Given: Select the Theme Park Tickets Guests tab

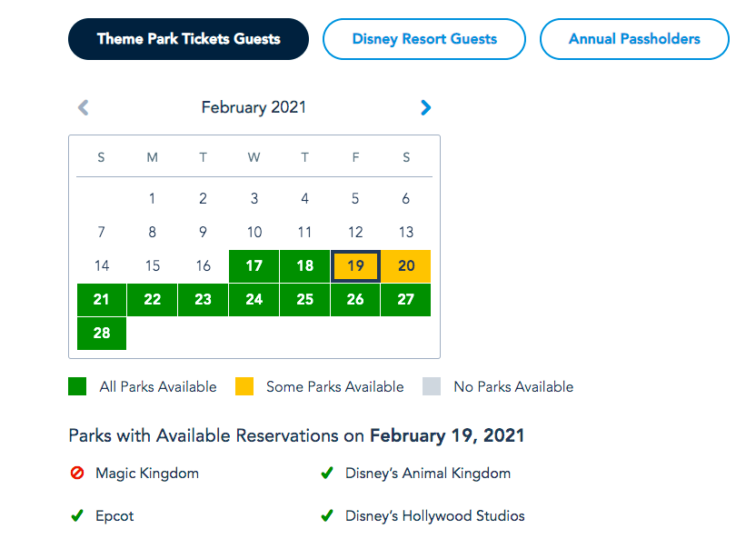Looking at the screenshot, I should tap(188, 39).
